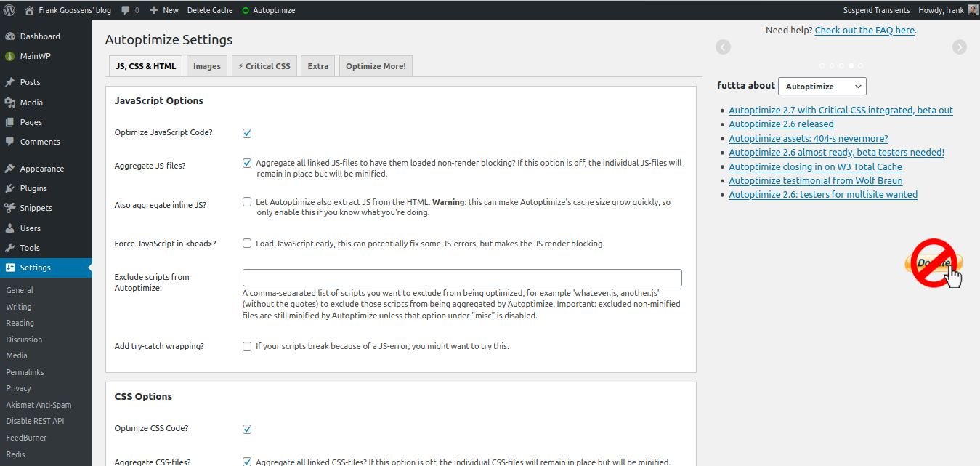Open the Extra tab
This screenshot has width=980, height=466.
point(318,66)
